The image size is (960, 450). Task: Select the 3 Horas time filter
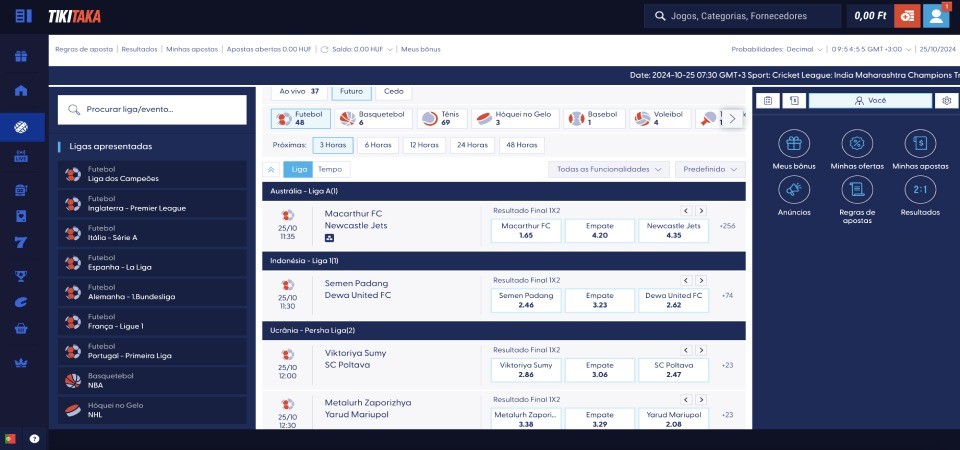[x=333, y=145]
